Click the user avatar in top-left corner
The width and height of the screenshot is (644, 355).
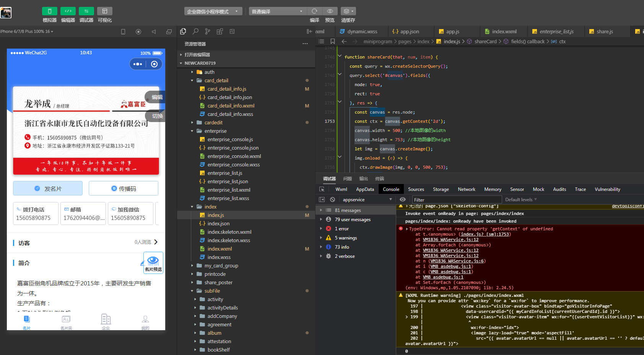pyautogui.click(x=6, y=13)
